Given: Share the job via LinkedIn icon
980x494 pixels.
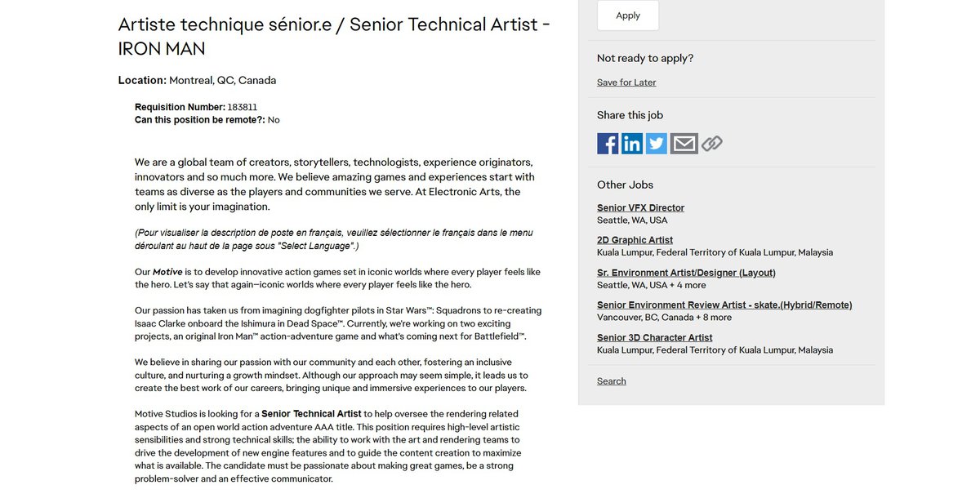Looking at the screenshot, I should coord(632,144).
